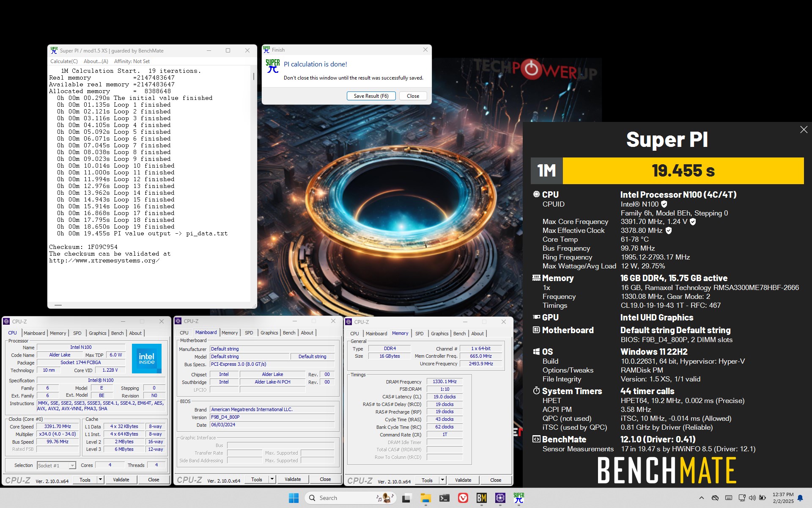
Task: Click Close in the Finish dialog
Action: 413,96
